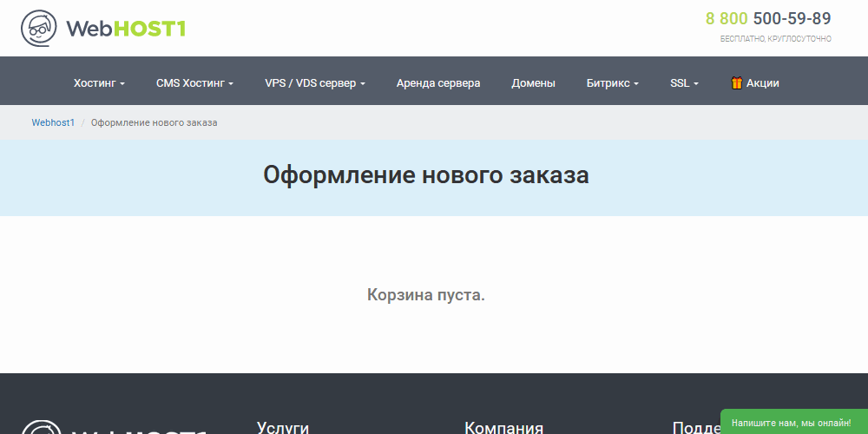
Task: Open the Акции promotions page
Action: (x=762, y=83)
